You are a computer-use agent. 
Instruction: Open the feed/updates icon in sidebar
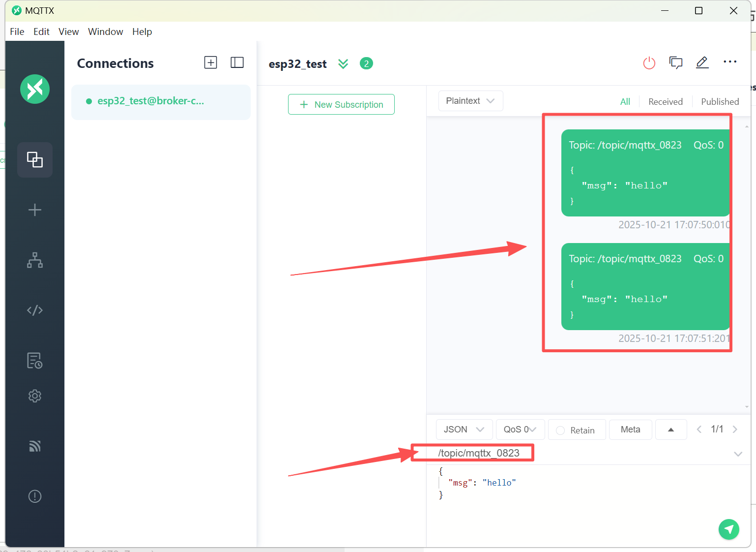tap(35, 446)
